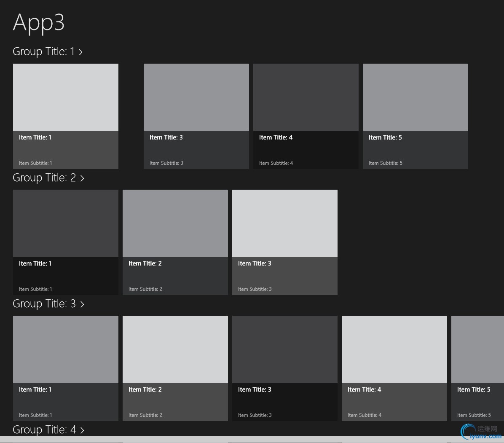Open Group 1 tile Item Title: 4
The height and width of the screenshot is (443, 504).
coord(306,116)
